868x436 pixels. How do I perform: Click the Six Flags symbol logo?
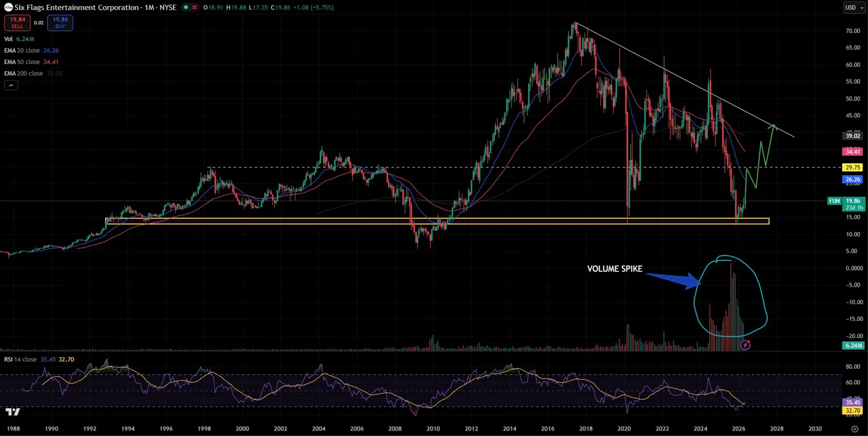pyautogui.click(x=8, y=7)
